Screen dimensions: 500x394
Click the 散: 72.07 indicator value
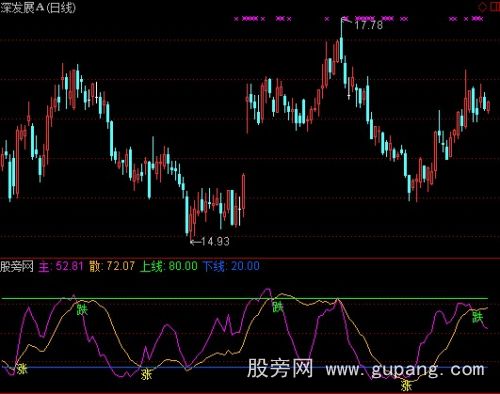pyautogui.click(x=112, y=266)
